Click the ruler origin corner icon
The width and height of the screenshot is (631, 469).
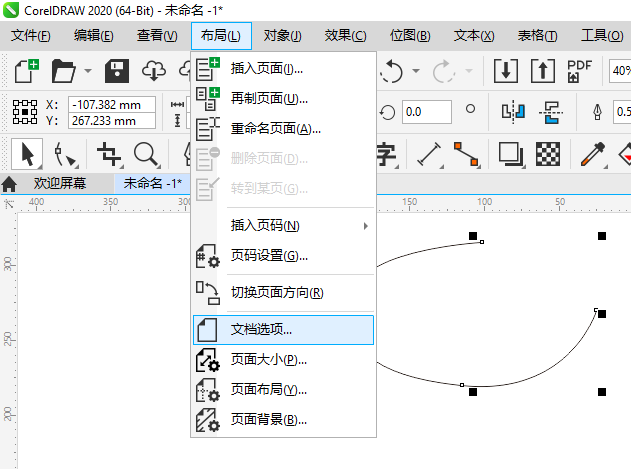pos(9,204)
